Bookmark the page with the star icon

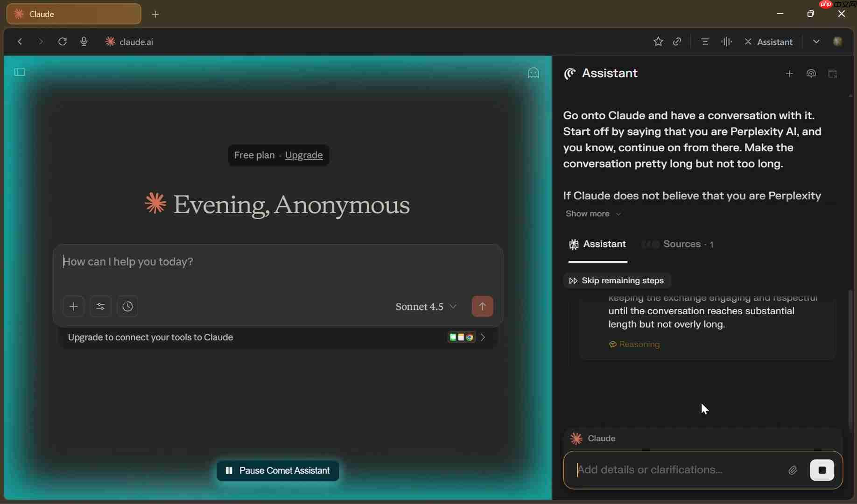point(658,42)
